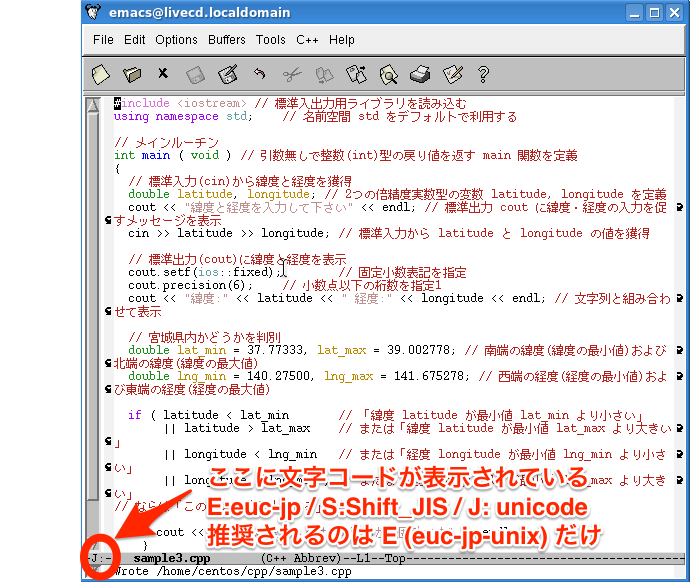Click the Save buffer disk icon
This screenshot has height=582, width=690.
(x=195, y=75)
